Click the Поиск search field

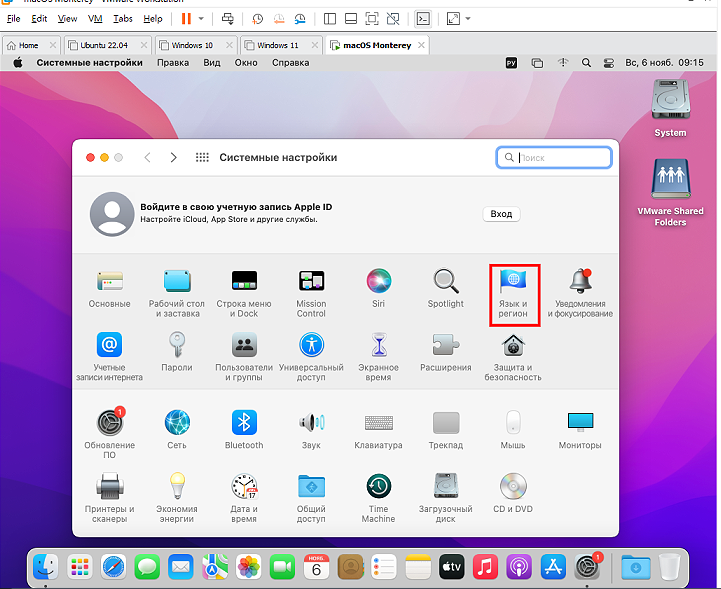pyautogui.click(x=554, y=158)
